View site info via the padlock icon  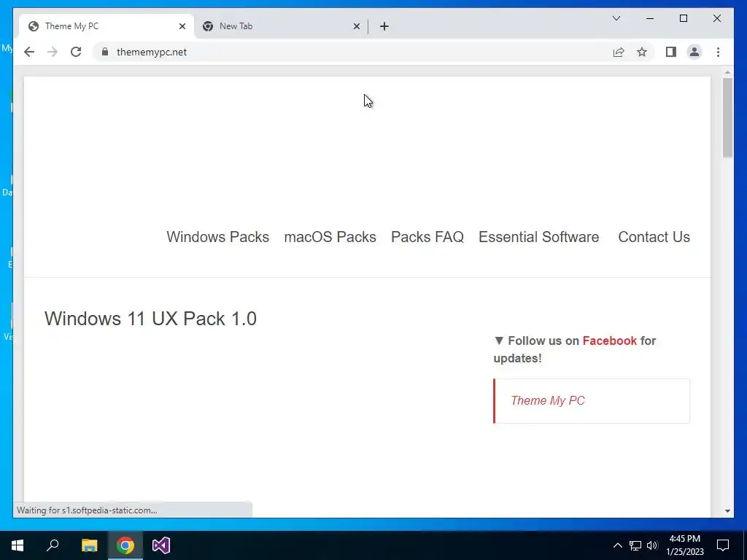(105, 52)
